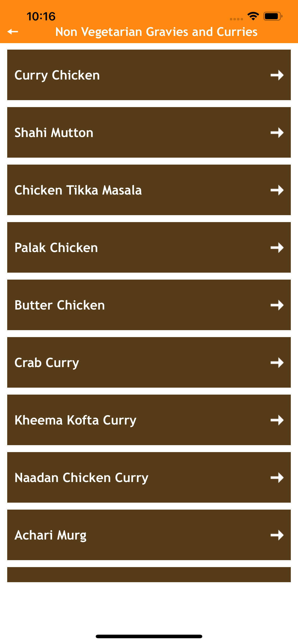Image resolution: width=298 pixels, height=644 pixels.
Task: Open the Curry Chicken recipe
Action: pos(57,75)
